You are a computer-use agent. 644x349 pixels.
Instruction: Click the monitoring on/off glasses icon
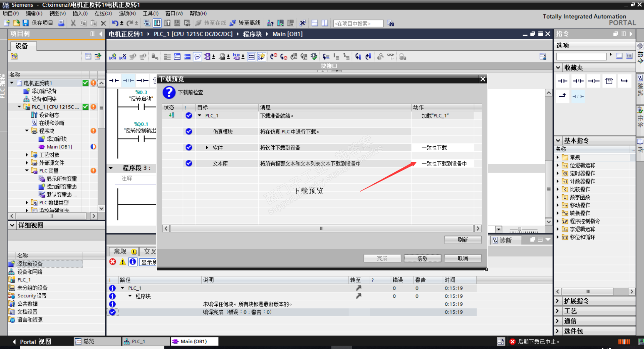(391, 56)
